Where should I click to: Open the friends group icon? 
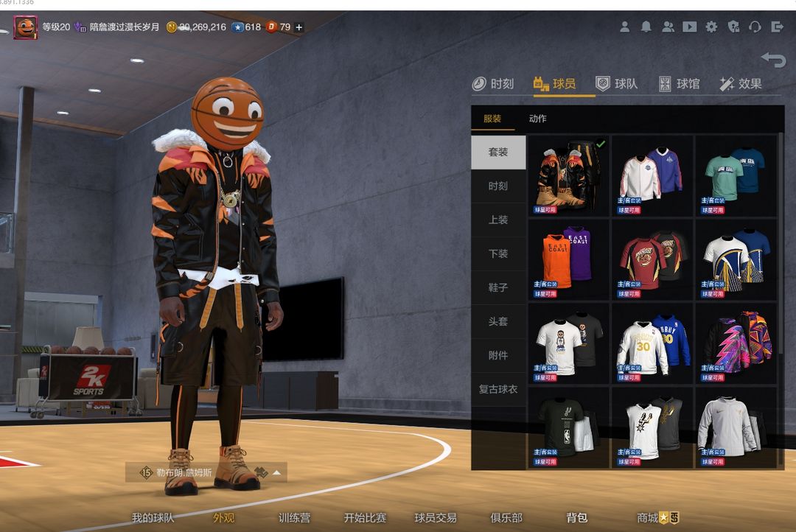668,27
